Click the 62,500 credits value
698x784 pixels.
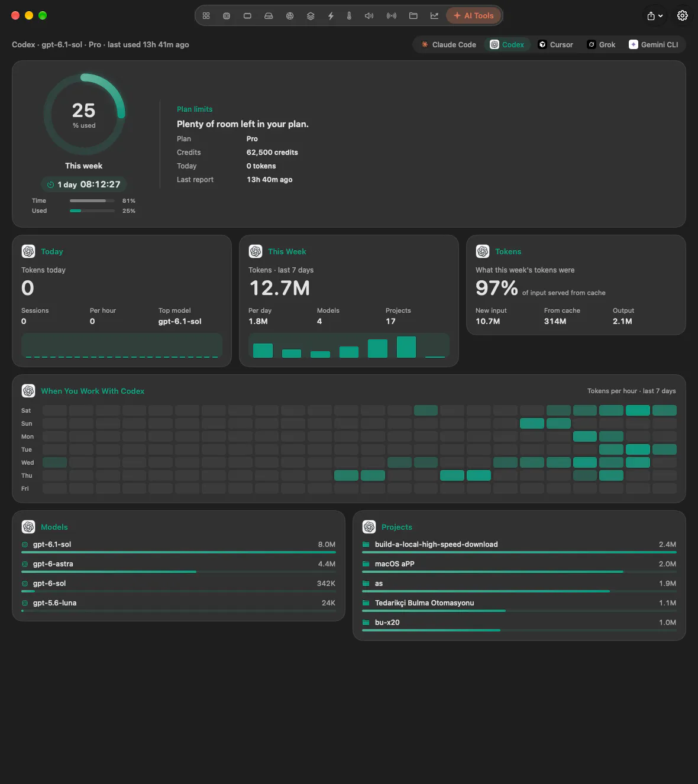(x=272, y=153)
